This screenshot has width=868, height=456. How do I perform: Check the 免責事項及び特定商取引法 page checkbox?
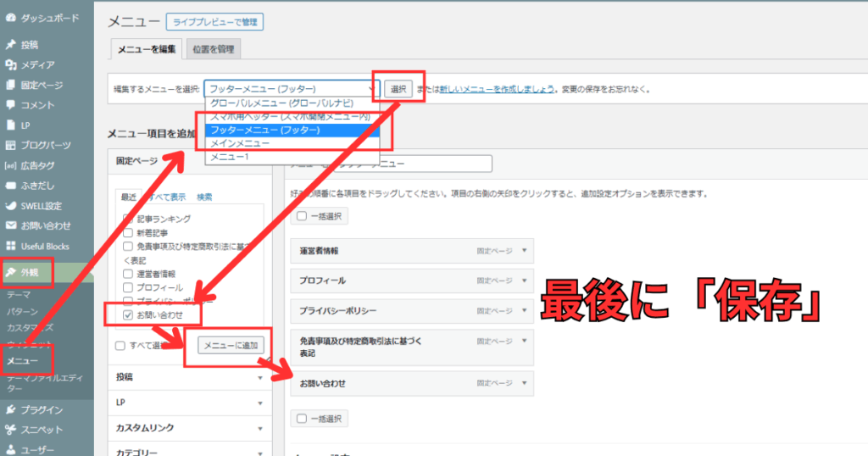click(x=128, y=247)
